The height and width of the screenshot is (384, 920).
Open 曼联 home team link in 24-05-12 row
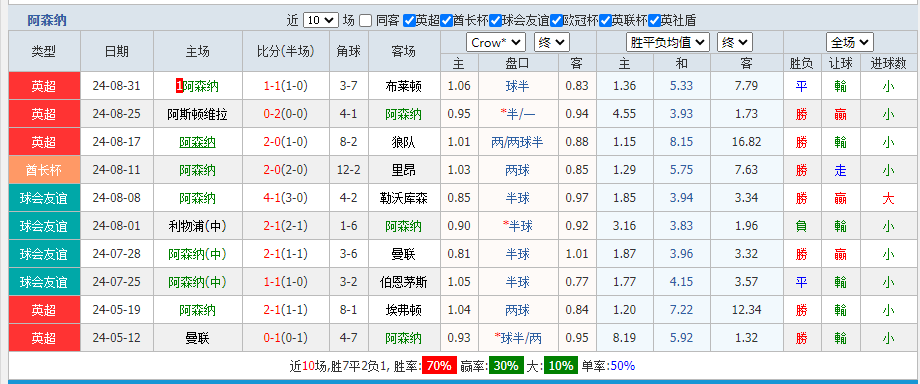[198, 338]
